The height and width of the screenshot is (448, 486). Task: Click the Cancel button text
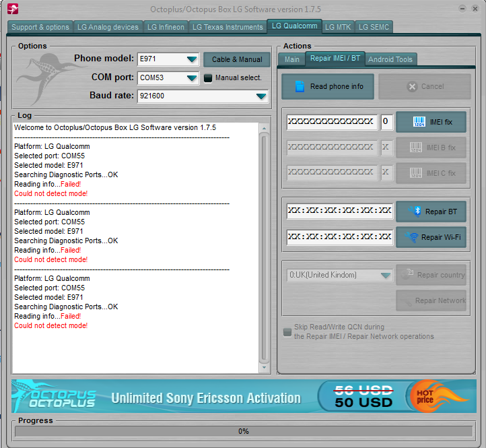432,86
